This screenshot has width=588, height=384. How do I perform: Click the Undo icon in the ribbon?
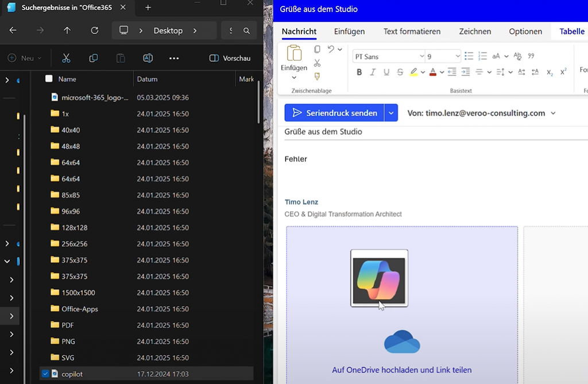click(330, 49)
